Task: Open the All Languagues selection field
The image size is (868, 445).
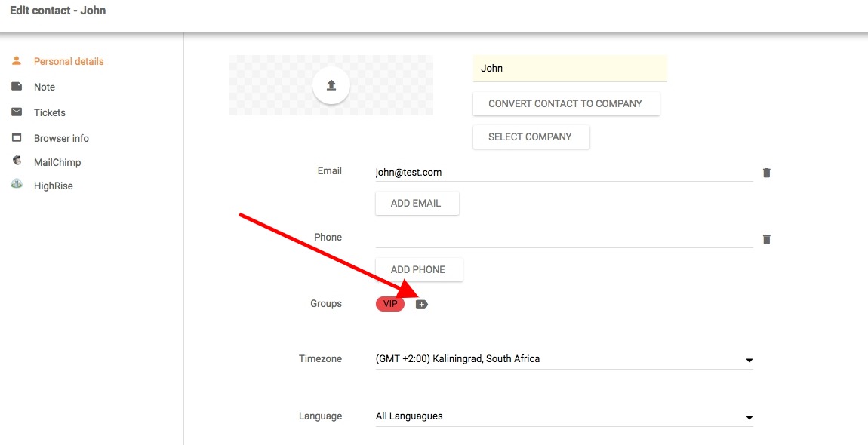Action: tap(564, 416)
